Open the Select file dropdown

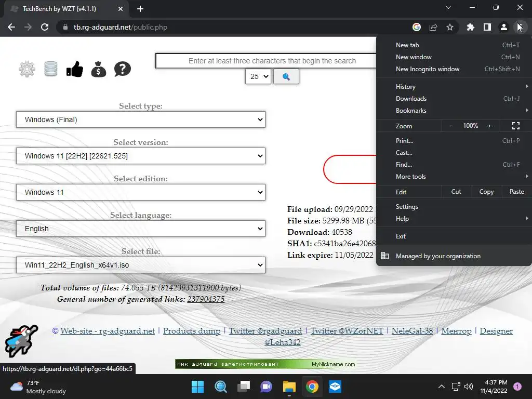pos(141,265)
